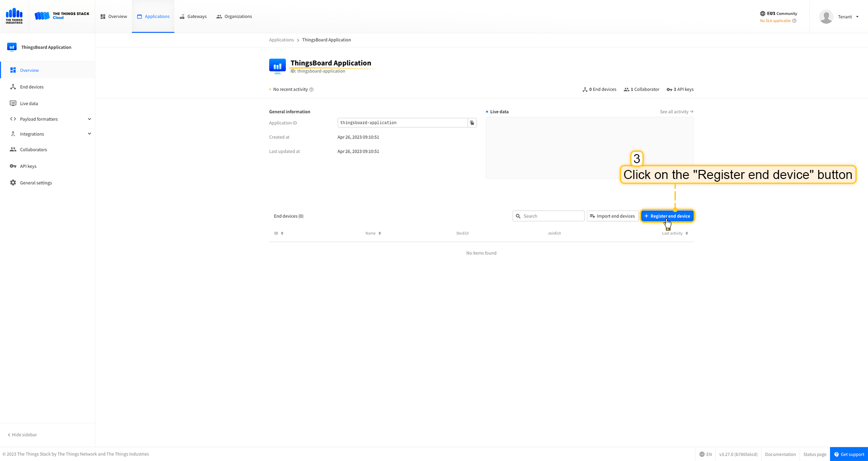Click the Things Stack Cloud logo
868x461 pixels.
tap(62, 16)
